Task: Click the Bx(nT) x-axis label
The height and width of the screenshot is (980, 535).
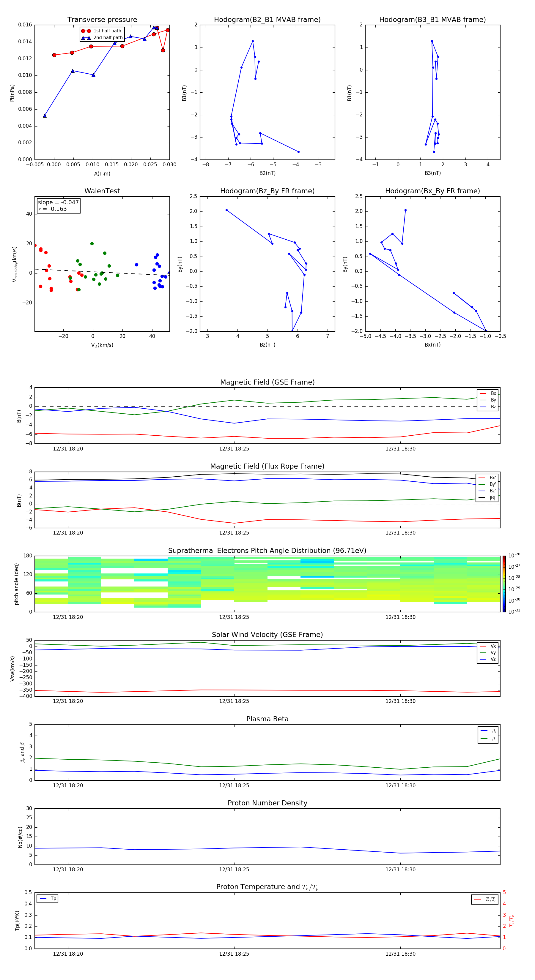Action: coord(432,345)
